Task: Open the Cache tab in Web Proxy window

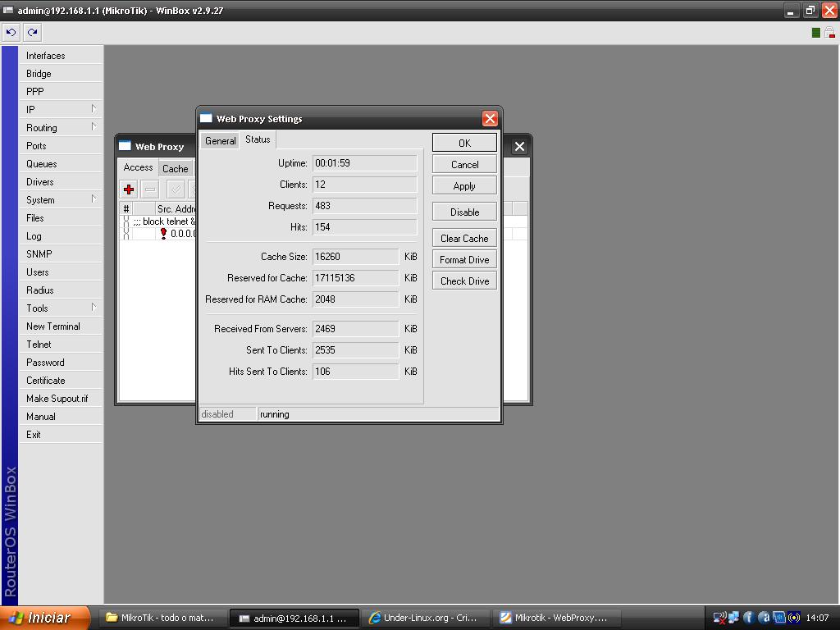Action: [176, 169]
